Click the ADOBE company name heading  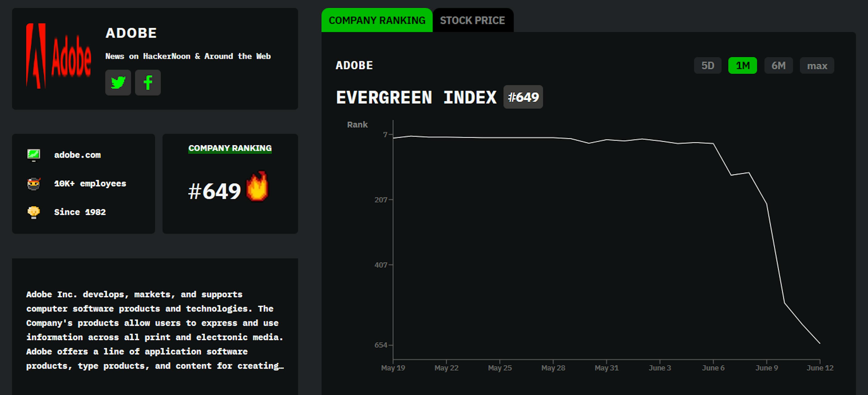point(131,33)
